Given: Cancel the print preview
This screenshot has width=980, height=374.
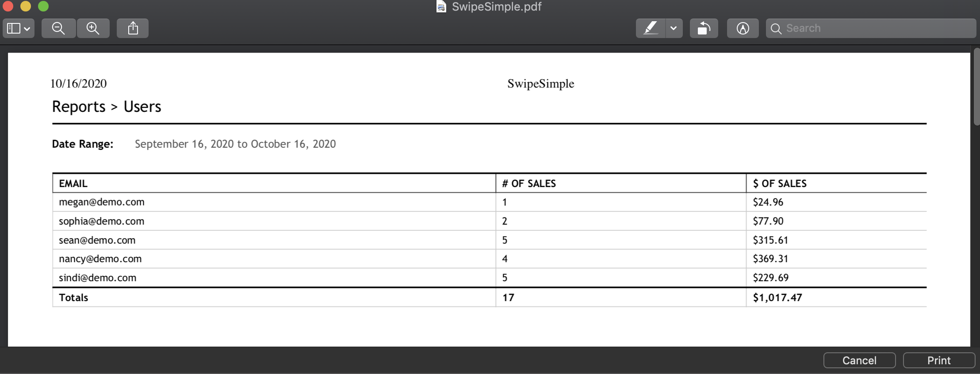Looking at the screenshot, I should tap(859, 360).
